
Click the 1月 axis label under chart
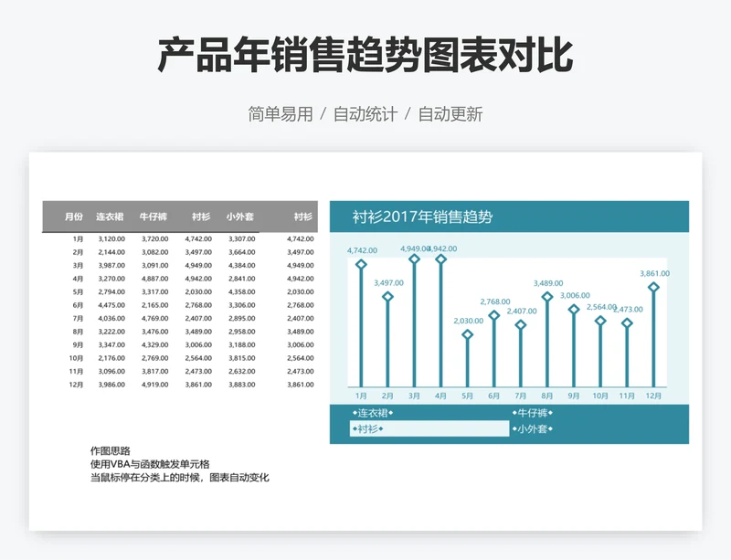pyautogui.click(x=361, y=396)
